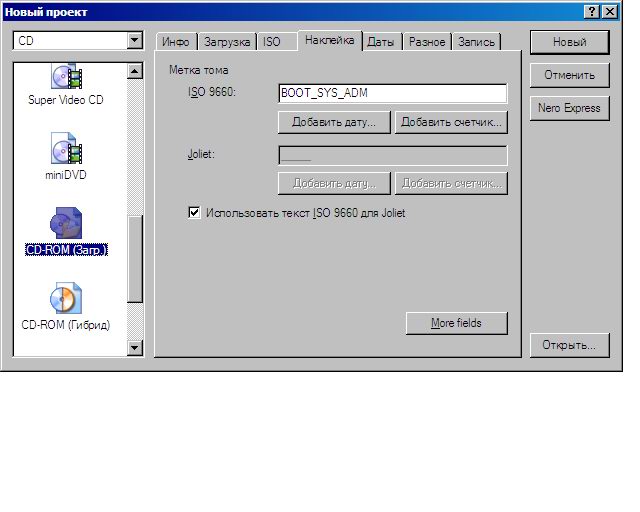Switch to the Инфо tab
Viewport: 640px width, 512px height.
pyautogui.click(x=175, y=42)
